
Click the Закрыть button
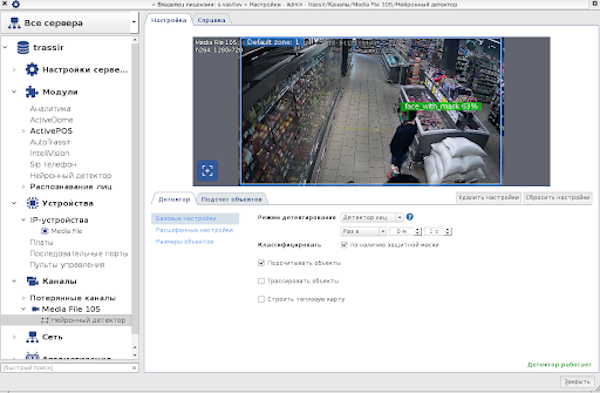(577, 382)
